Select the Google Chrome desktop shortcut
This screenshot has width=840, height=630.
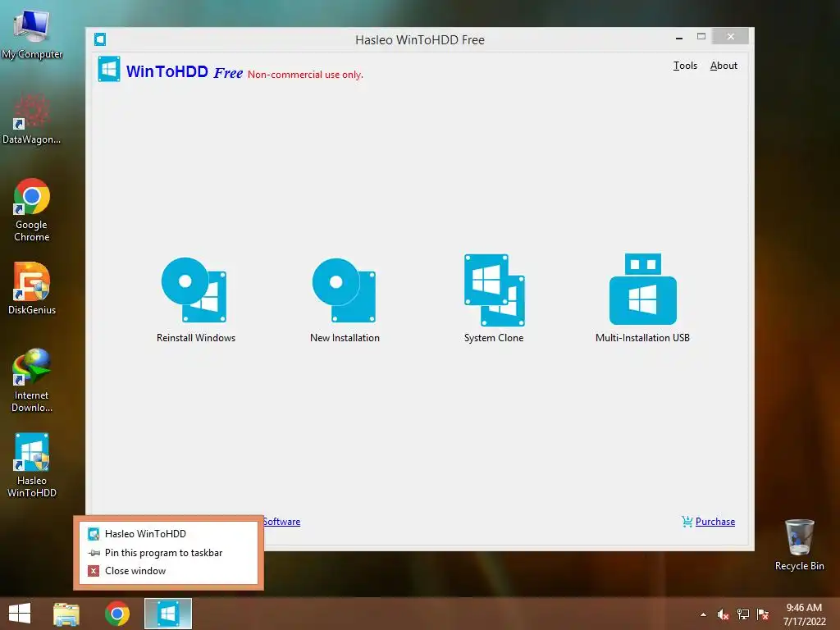click(x=32, y=210)
